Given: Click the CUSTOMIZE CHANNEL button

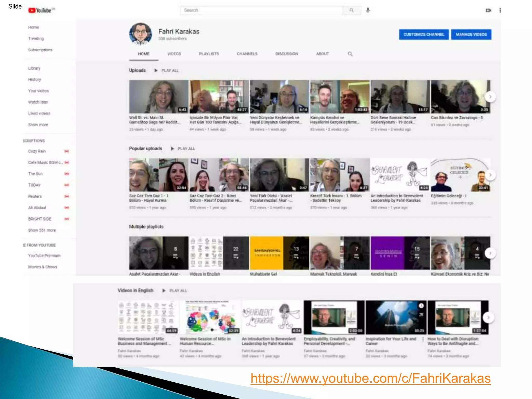Looking at the screenshot, I should pyautogui.click(x=424, y=34).
